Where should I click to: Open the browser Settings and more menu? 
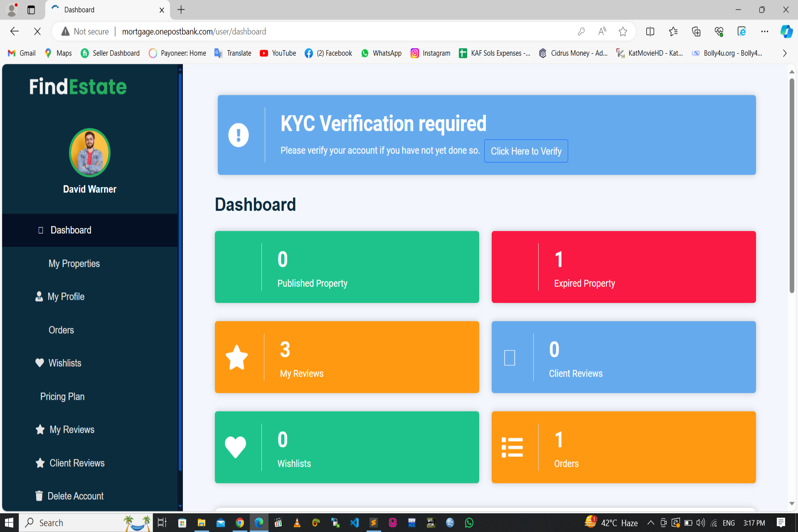[764, 32]
